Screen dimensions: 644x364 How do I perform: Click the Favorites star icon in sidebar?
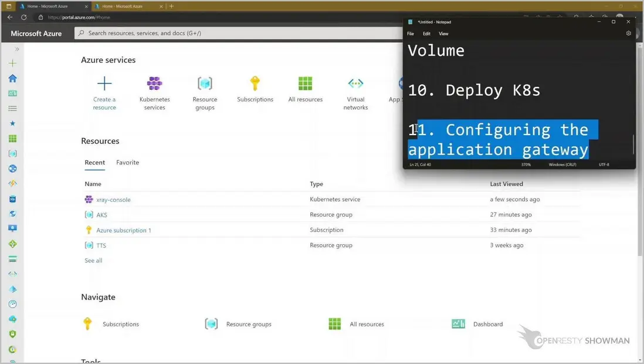coord(13,123)
